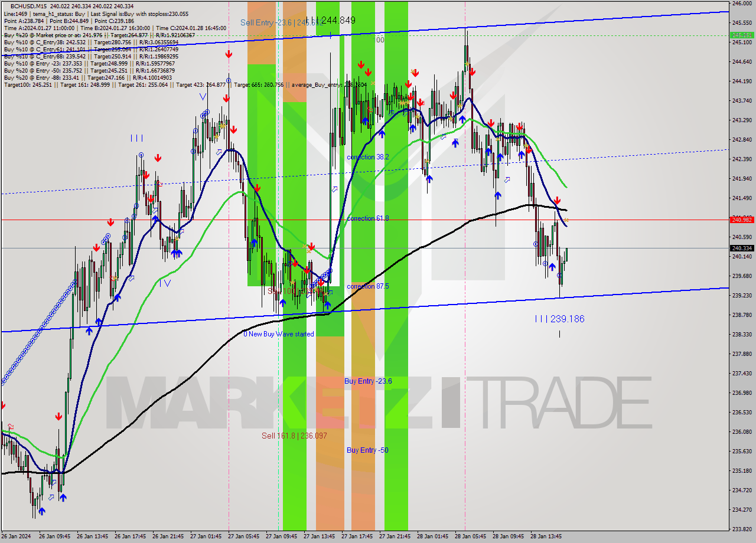Click the 'Buy %10 @ C_Entry88: 239.542' line
756x543 pixels.
[91, 56]
